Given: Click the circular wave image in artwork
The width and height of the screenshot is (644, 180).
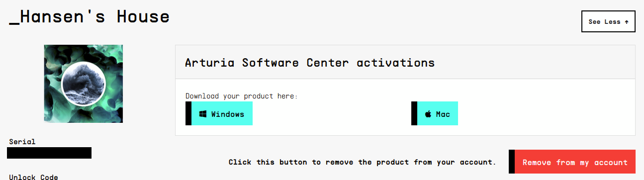Looking at the screenshot, I should click(84, 85).
